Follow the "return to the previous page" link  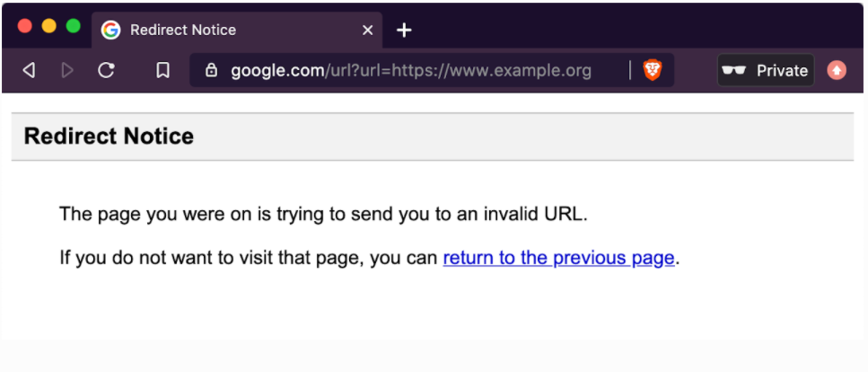(558, 258)
